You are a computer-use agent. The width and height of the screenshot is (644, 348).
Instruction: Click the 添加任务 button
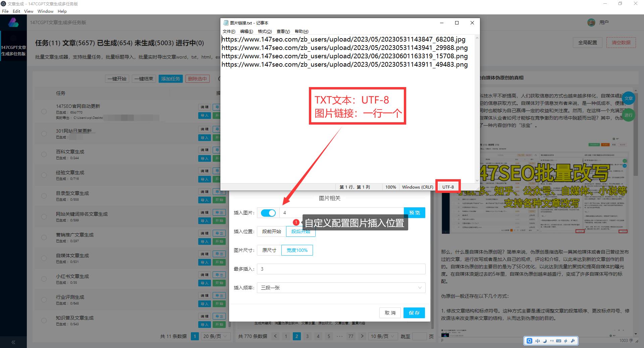pyautogui.click(x=170, y=79)
